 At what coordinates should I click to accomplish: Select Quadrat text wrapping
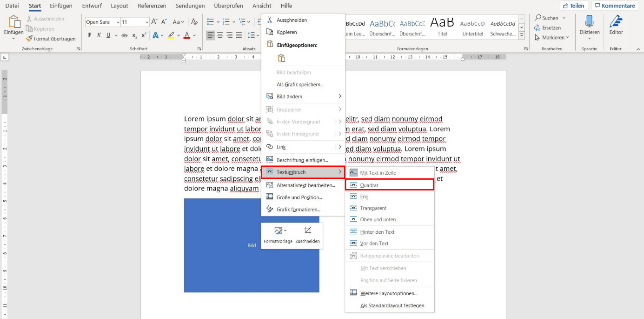(x=390, y=185)
